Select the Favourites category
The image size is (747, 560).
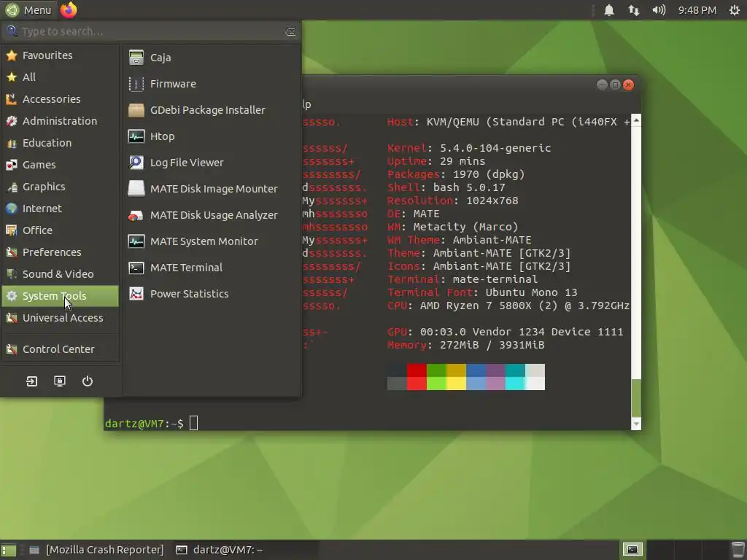pyautogui.click(x=60, y=55)
